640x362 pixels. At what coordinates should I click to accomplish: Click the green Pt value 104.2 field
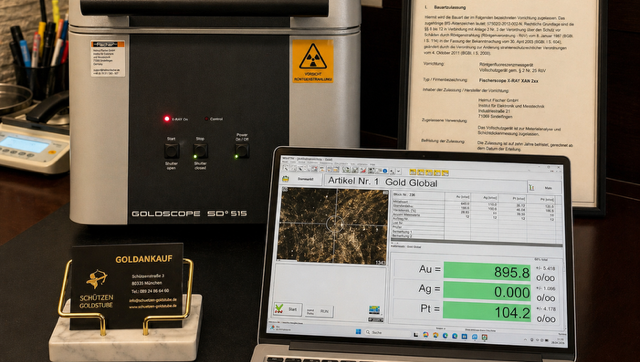(487, 312)
